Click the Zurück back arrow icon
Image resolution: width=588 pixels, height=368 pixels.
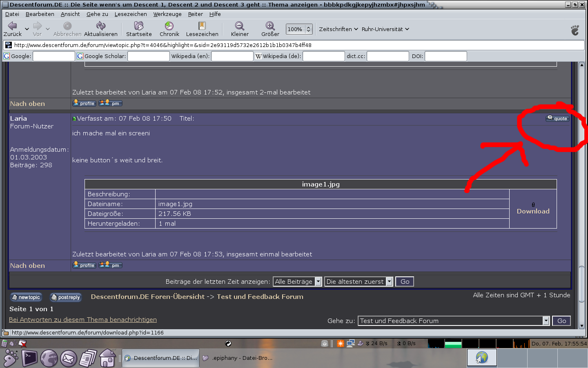pos(12,26)
